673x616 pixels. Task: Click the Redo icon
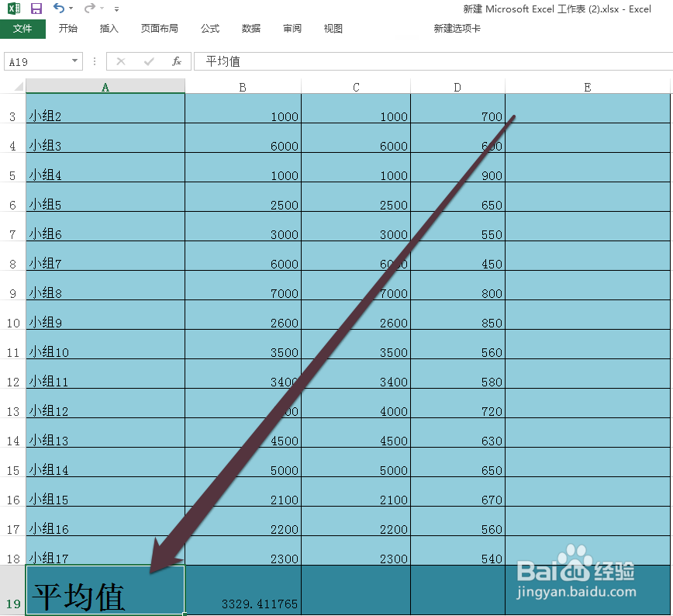pyautogui.click(x=89, y=9)
